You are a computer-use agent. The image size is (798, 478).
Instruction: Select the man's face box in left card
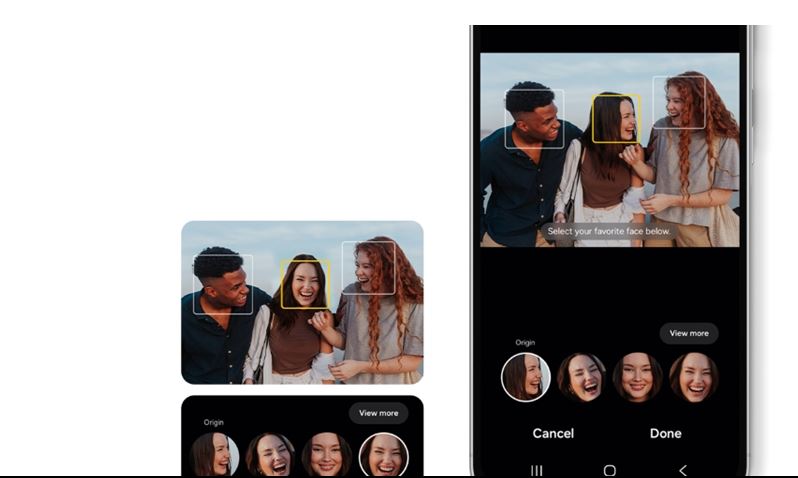point(223,284)
